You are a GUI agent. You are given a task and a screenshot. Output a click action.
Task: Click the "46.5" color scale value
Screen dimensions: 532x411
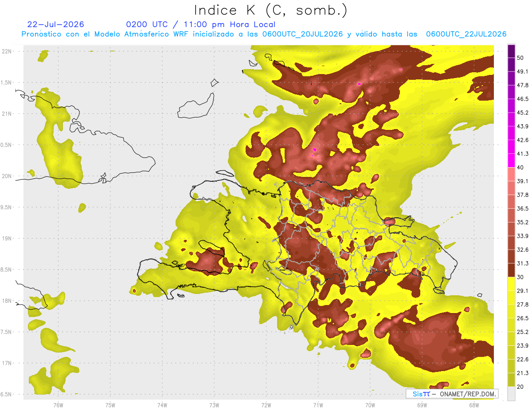(x=523, y=99)
